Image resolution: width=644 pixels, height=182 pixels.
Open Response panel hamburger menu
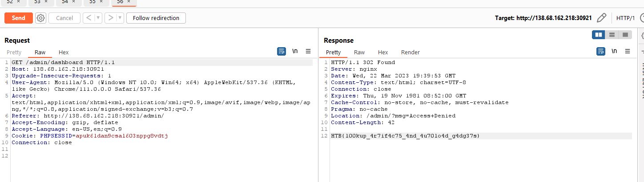point(628,52)
